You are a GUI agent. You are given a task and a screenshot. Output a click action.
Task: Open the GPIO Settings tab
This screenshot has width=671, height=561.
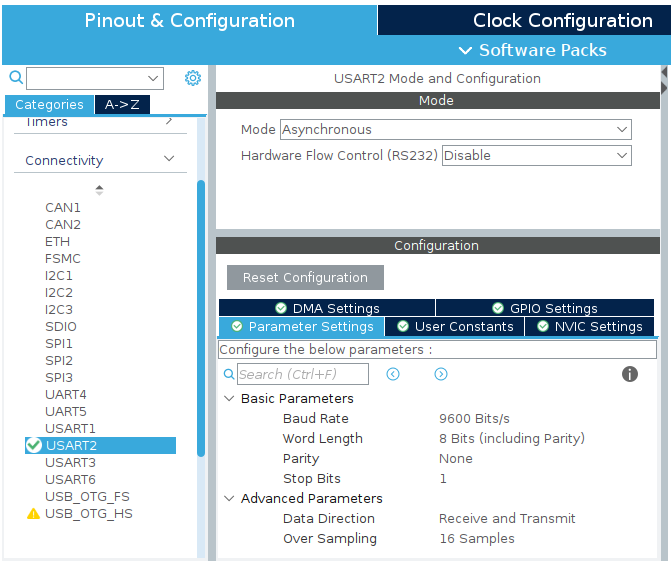coord(545,309)
